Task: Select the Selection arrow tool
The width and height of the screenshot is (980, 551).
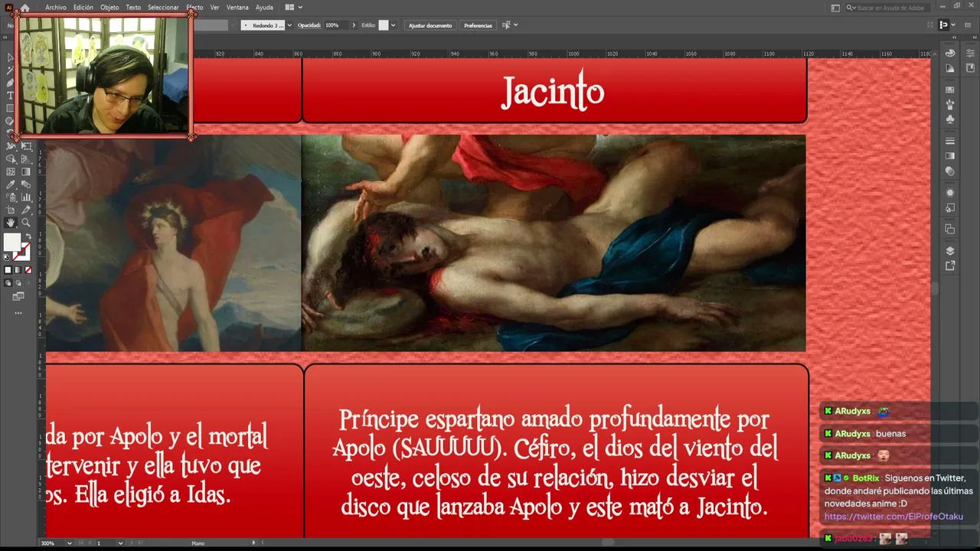Action: [11, 57]
